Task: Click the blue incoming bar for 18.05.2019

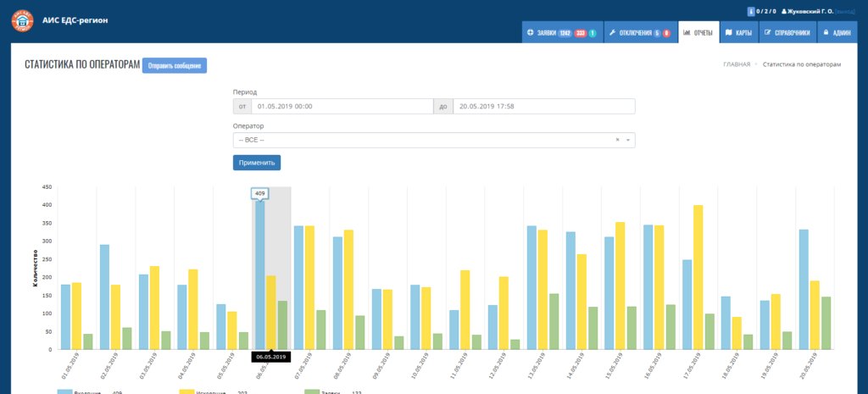Action: point(726,323)
